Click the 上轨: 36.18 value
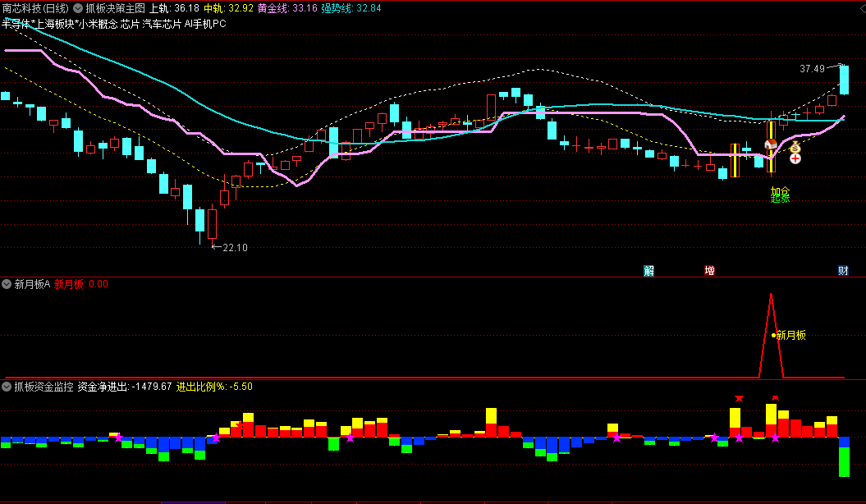The height and width of the screenshot is (504, 866). (x=175, y=8)
